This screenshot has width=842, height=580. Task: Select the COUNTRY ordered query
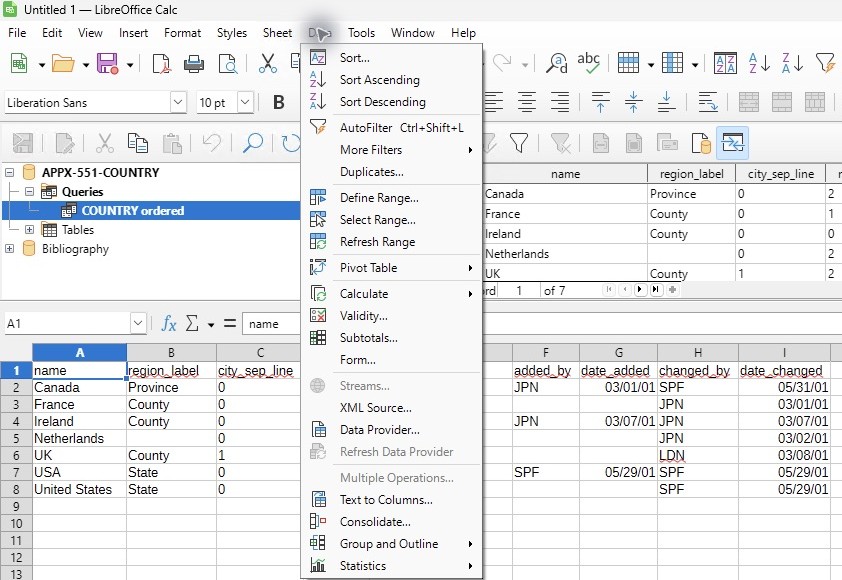pos(133,211)
